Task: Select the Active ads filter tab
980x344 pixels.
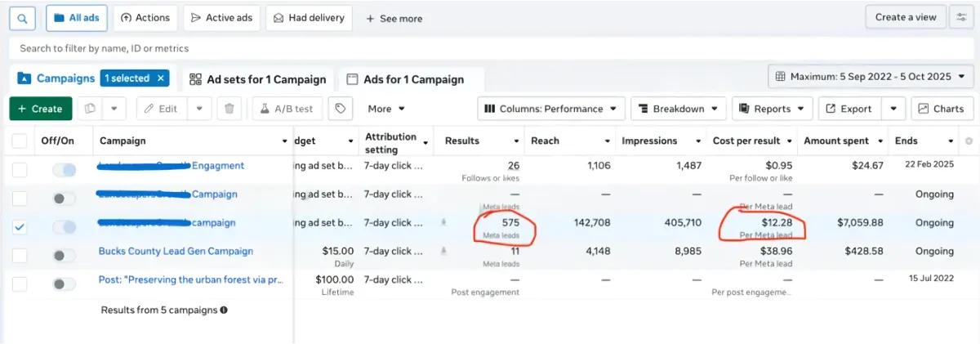Action: pyautogui.click(x=221, y=17)
